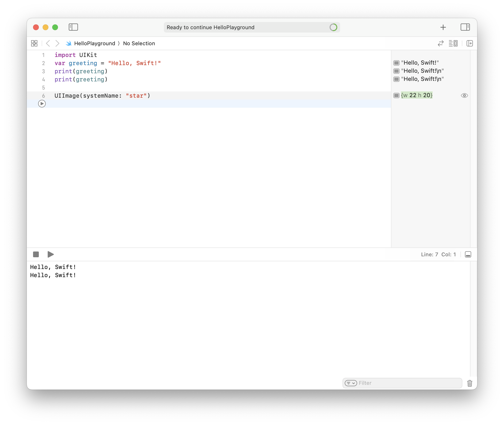Go back with the left chevron
Viewport: 504px width, 425px height.
point(48,43)
